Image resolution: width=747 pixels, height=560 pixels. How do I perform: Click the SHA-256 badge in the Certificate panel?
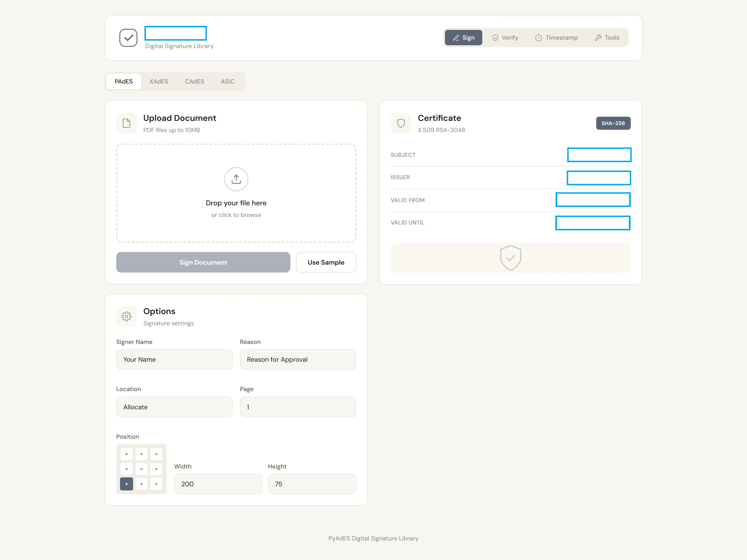click(x=613, y=123)
